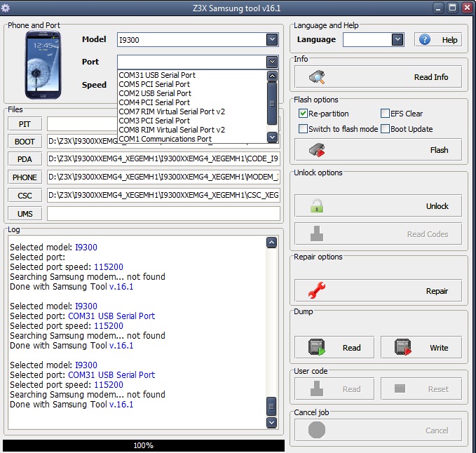Click the User code Reset icon
This screenshot has height=453, width=476.
click(400, 388)
